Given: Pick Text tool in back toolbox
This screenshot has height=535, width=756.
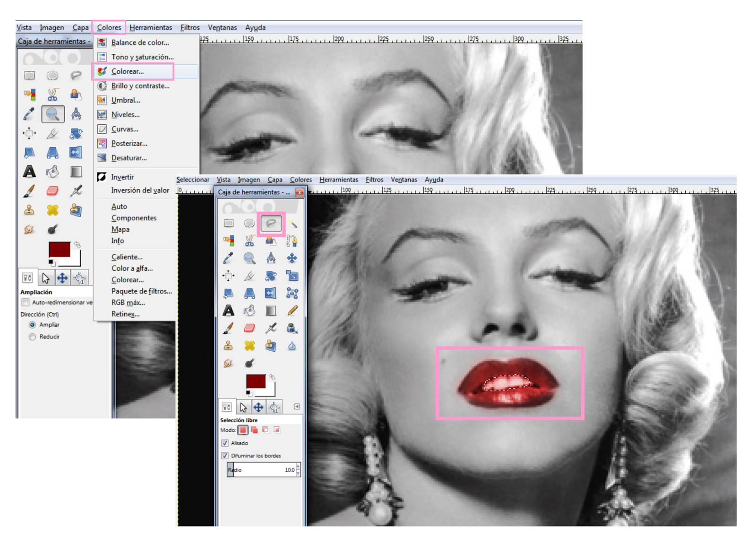Looking at the screenshot, I should tap(29, 172).
